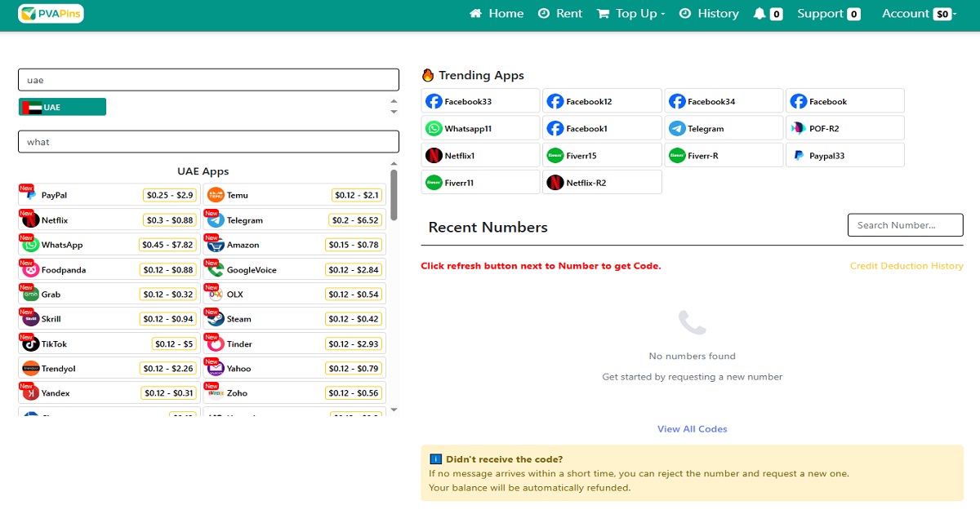Choose trending app Fiverr11
This screenshot has height=514, width=980.
[x=481, y=182]
